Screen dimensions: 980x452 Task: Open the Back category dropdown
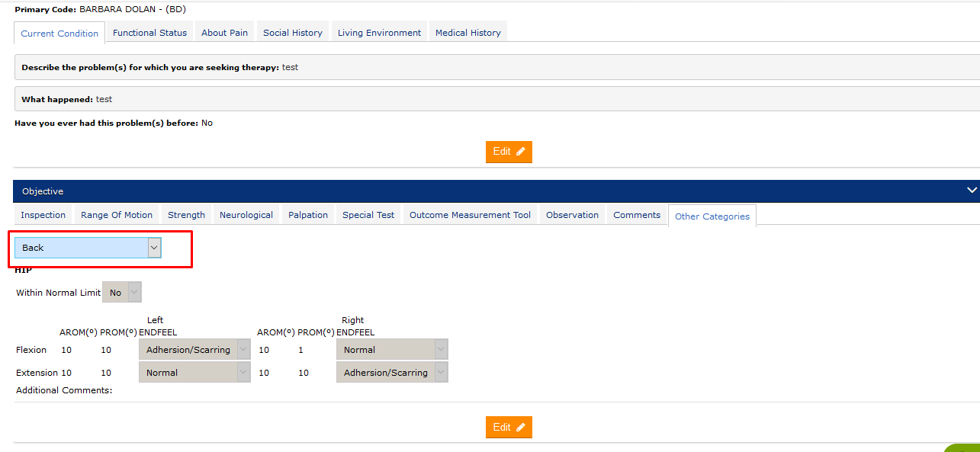88,248
